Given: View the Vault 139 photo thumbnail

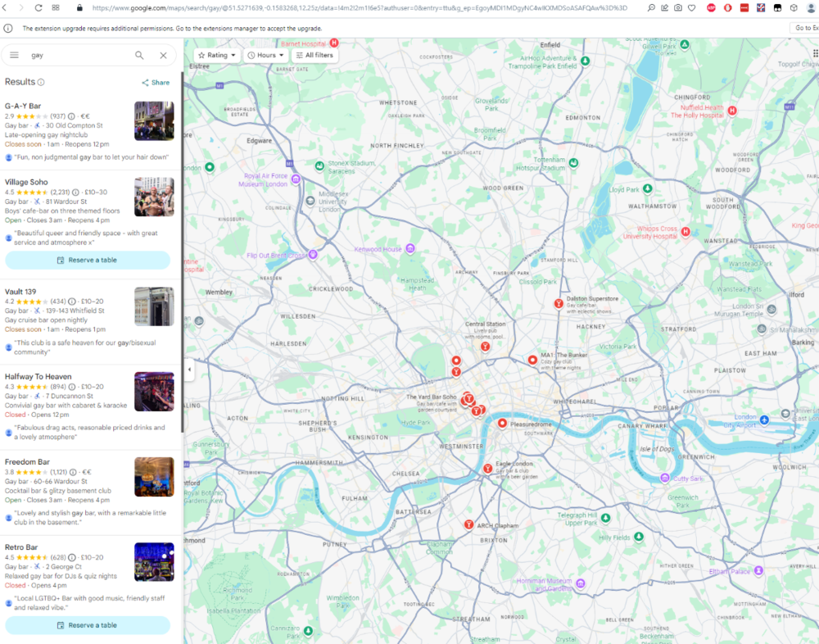Looking at the screenshot, I should click(154, 306).
